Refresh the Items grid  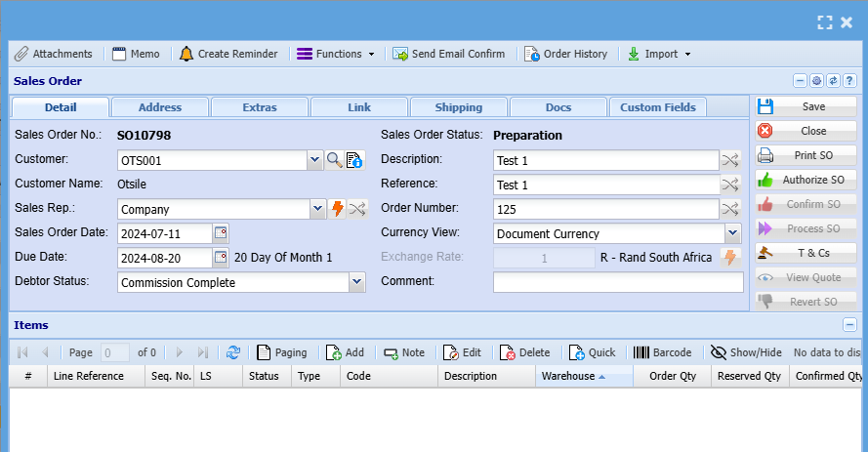tap(233, 352)
